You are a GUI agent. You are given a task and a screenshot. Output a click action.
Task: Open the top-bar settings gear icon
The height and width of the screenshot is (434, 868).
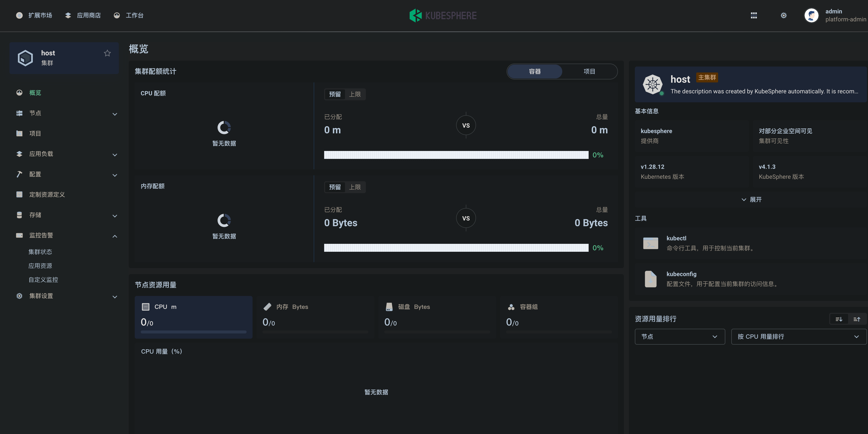(784, 15)
